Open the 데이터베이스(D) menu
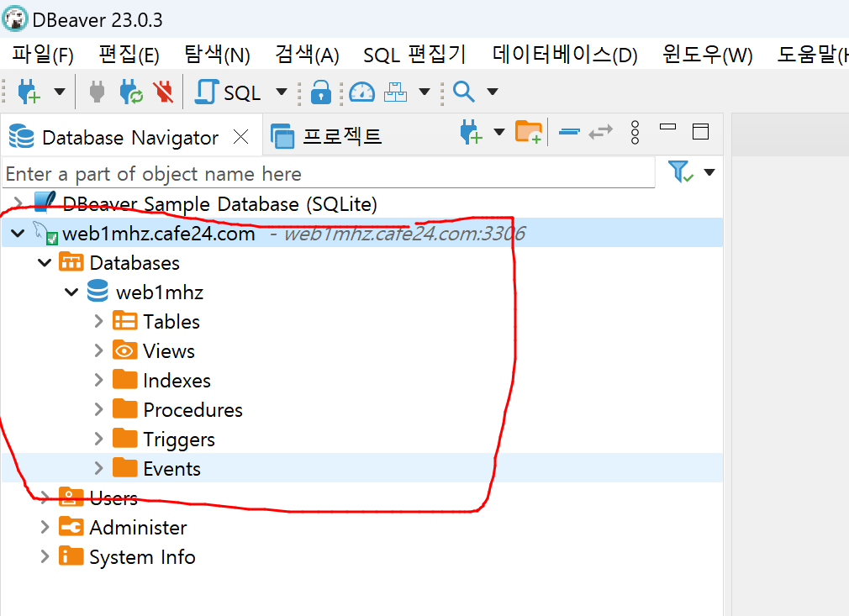Image resolution: width=849 pixels, height=616 pixels. [x=565, y=55]
